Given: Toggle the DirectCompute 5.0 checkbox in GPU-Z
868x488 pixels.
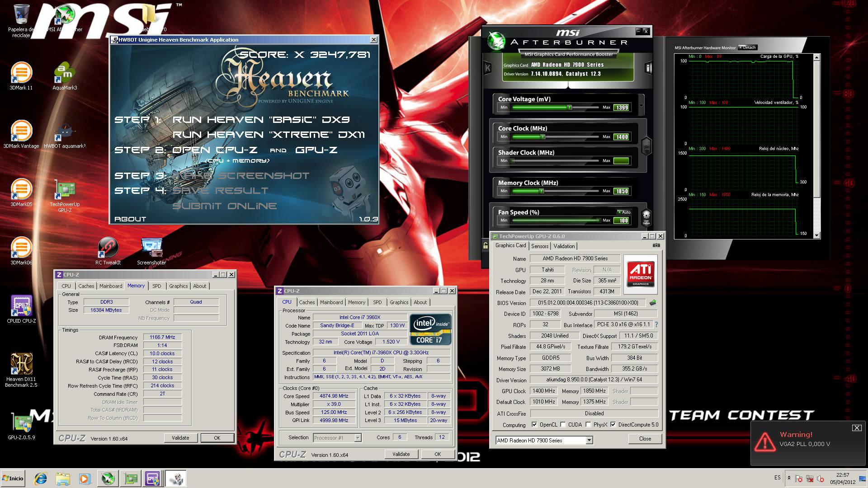Looking at the screenshot, I should (613, 425).
